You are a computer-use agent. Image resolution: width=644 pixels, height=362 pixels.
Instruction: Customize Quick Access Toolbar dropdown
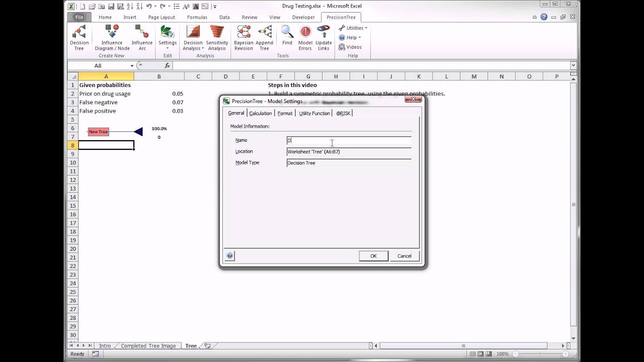(x=215, y=7)
